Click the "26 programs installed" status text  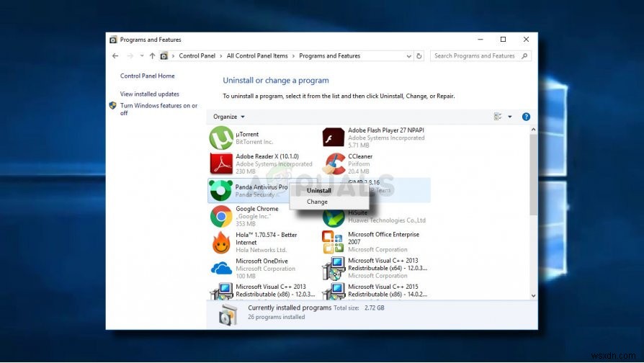coord(277,317)
